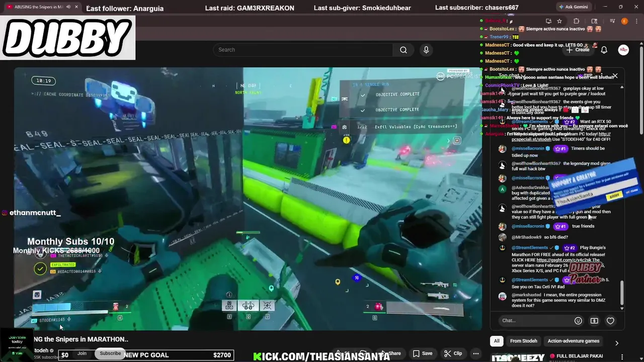Switch to the ABUSING the Snipers tab

(x=39, y=7)
